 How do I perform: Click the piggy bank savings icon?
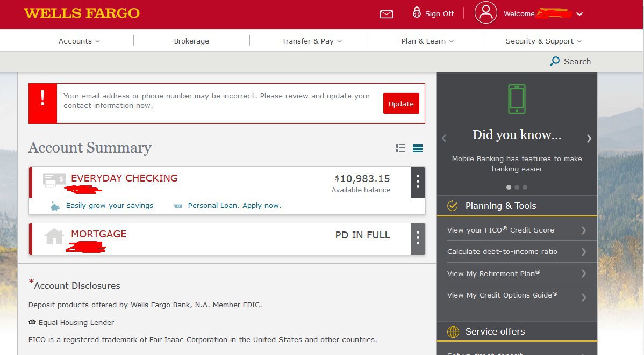55,206
